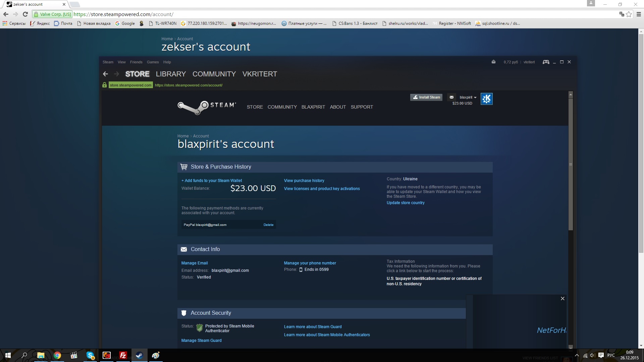This screenshot has height=362, width=644.
Task: Click the shield icon beside Account Security
Action: pyautogui.click(x=184, y=313)
